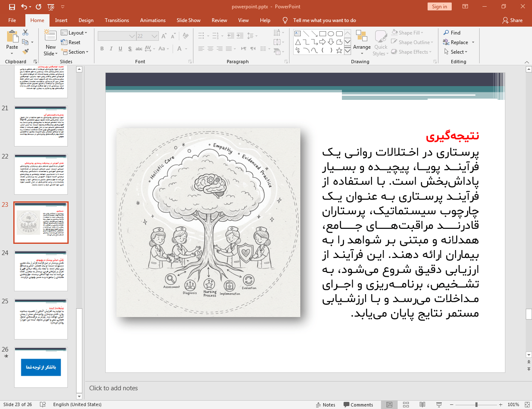
Task: Toggle Bold formatting
Action: coord(102,49)
